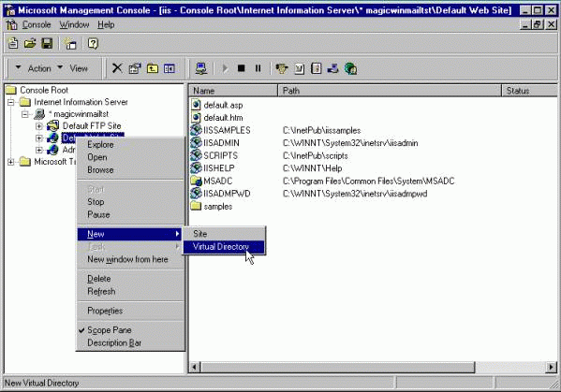Click the Open console folder icon
561x392 pixels.
(x=30, y=44)
